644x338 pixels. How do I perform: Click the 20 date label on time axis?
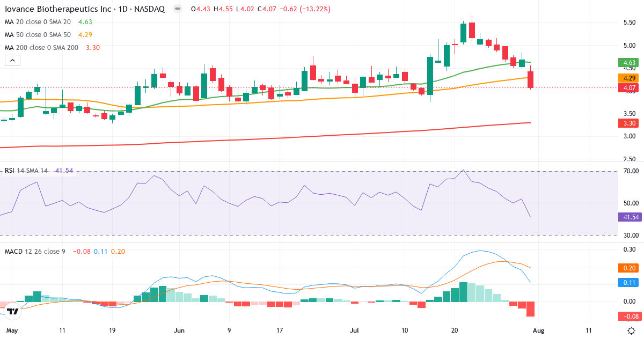[455, 330]
